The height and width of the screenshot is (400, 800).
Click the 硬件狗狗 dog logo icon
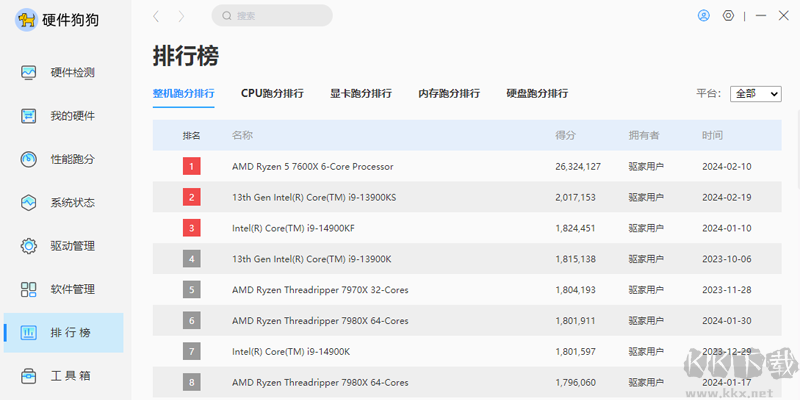point(26,20)
